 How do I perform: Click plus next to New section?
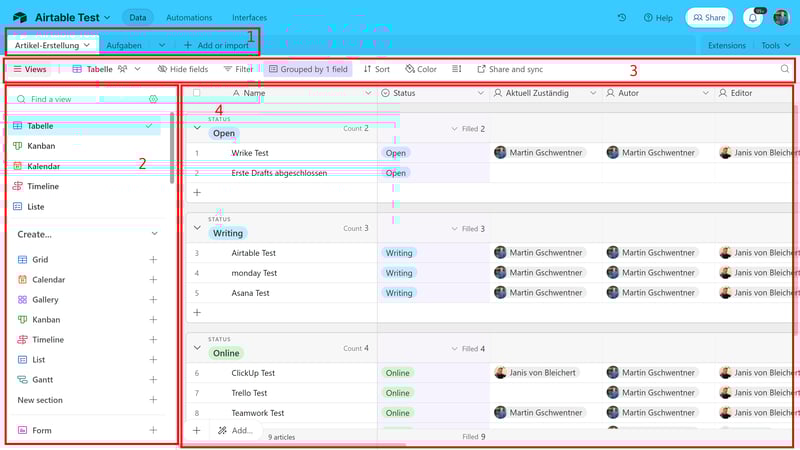(153, 399)
